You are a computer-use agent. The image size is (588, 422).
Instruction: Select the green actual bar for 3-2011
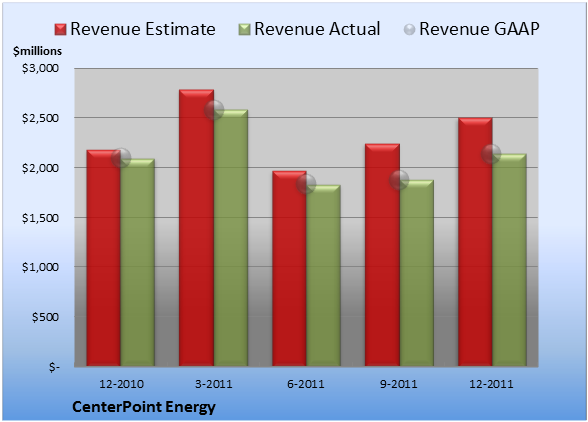[x=231, y=238]
